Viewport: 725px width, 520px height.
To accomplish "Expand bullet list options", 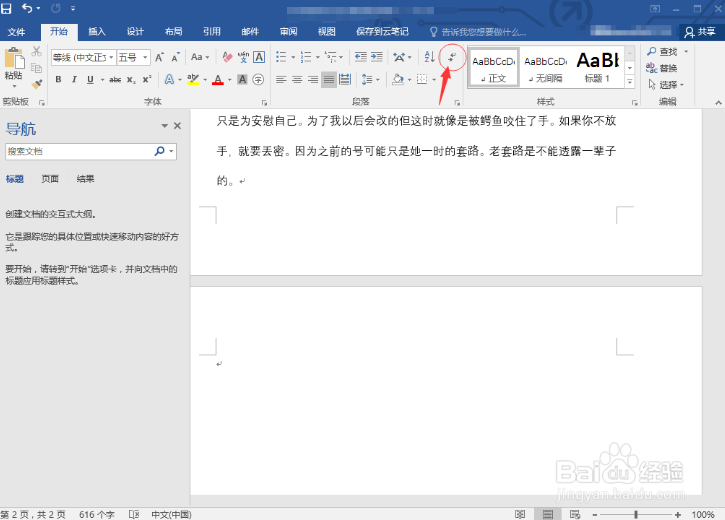I will (x=293, y=57).
